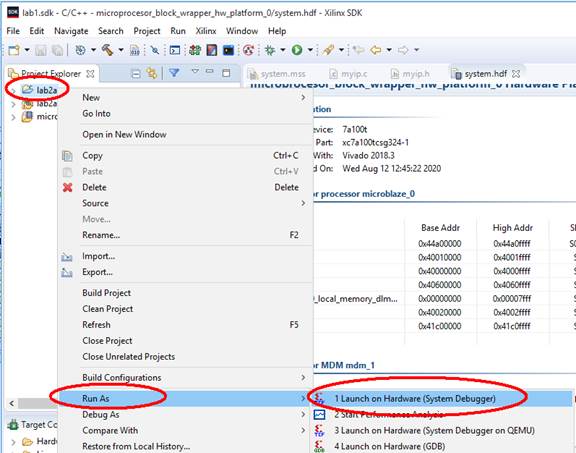Click the New project toolbar icon
Viewport: 576px width, 453px height.
click(14, 50)
